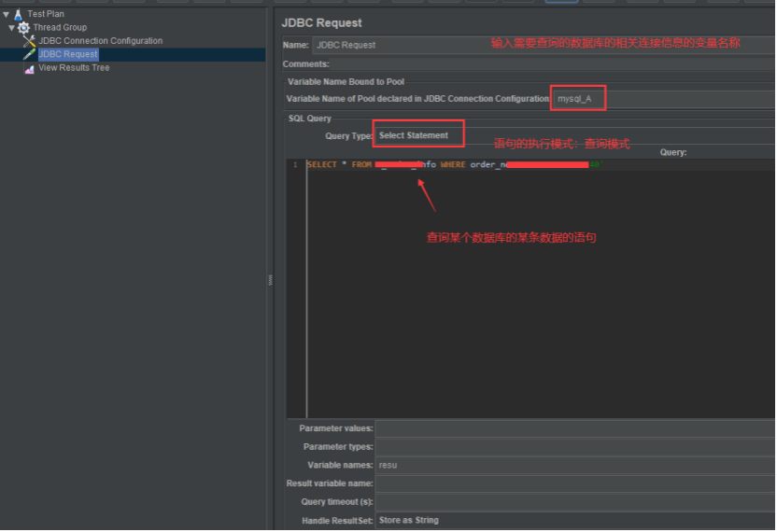Open JDBC Connection Configuration element
777x532 pixels.
tap(101, 41)
